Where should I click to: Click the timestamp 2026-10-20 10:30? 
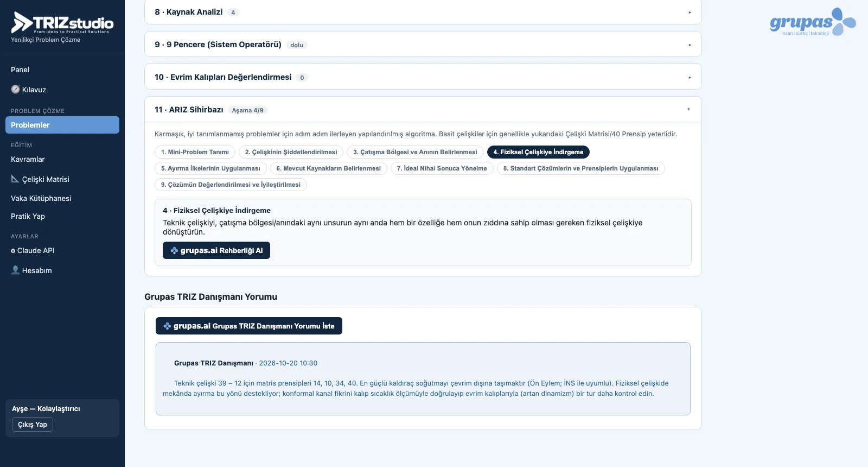coord(288,363)
